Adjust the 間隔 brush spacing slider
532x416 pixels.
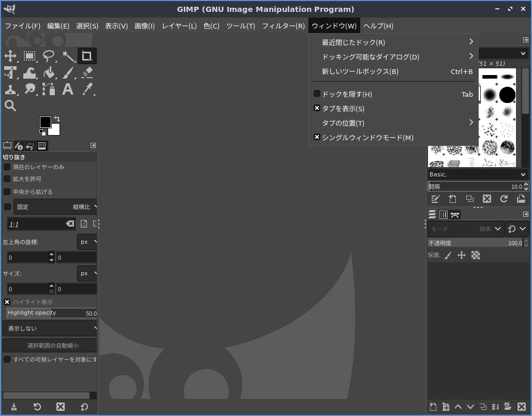(x=476, y=187)
